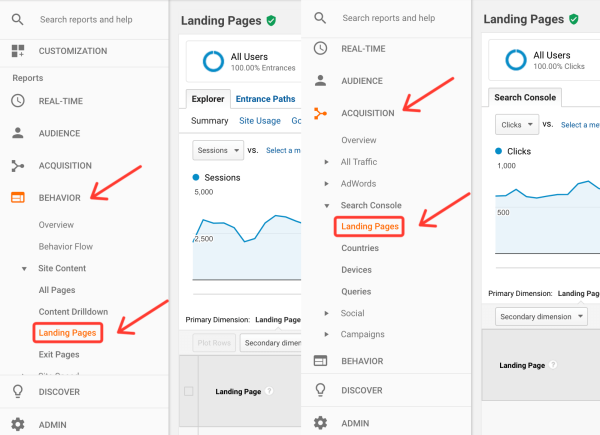600x435 pixels.
Task: Click Real-Time clock icon in left panel
Action: pos(18,101)
